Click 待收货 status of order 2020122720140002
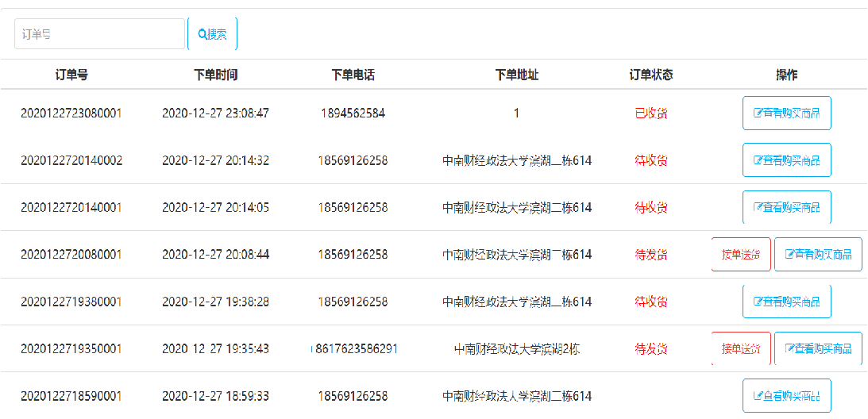Viewport: 868px width, 419px height. 651,160
